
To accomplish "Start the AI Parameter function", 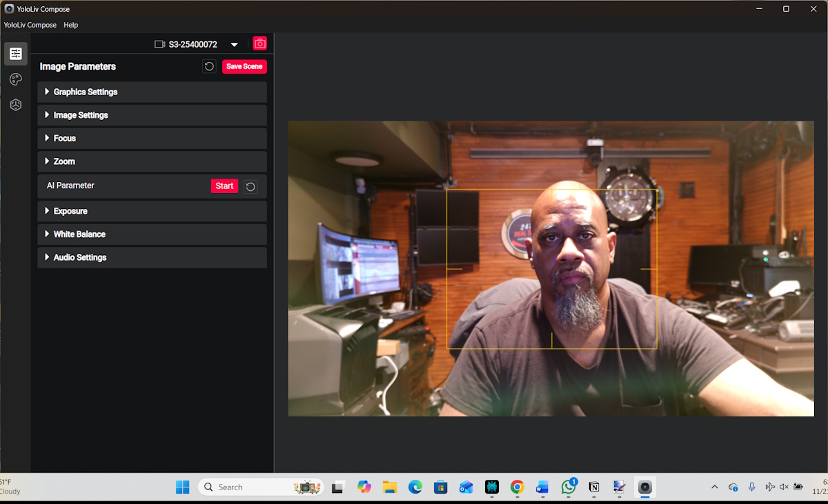I will [224, 186].
